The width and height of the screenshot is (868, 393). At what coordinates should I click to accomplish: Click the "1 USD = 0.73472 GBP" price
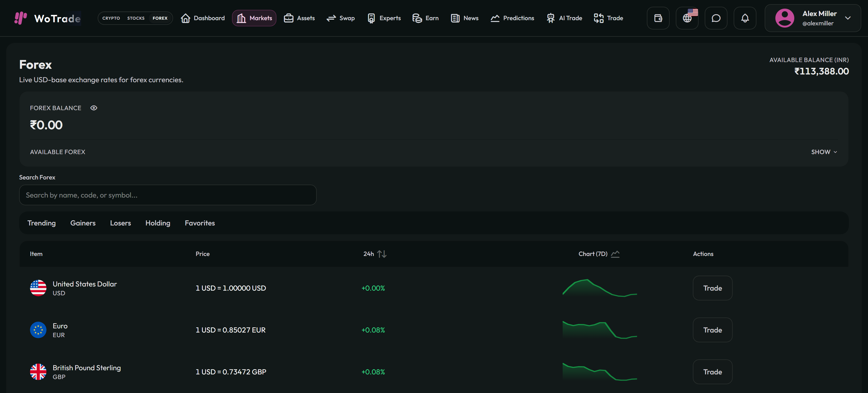231,372
